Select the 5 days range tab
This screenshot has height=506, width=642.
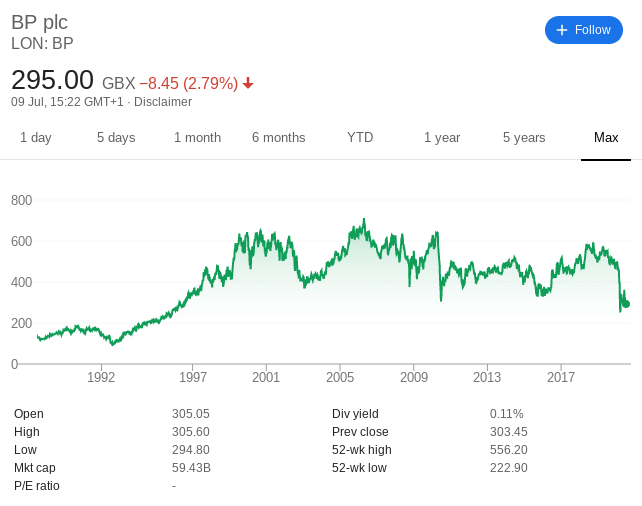[x=116, y=138]
